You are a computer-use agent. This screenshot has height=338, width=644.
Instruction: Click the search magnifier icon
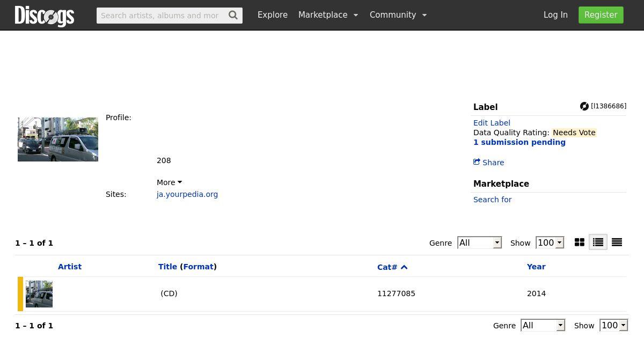[x=233, y=15]
